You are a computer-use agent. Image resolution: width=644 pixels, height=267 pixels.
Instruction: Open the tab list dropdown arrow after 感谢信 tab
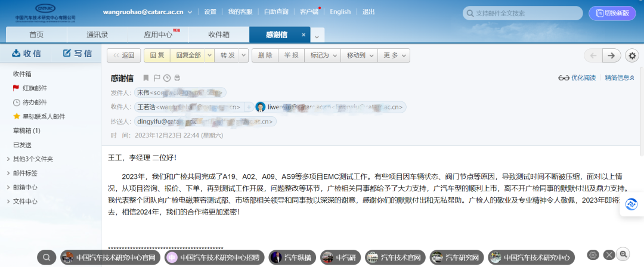pyautogui.click(x=317, y=36)
